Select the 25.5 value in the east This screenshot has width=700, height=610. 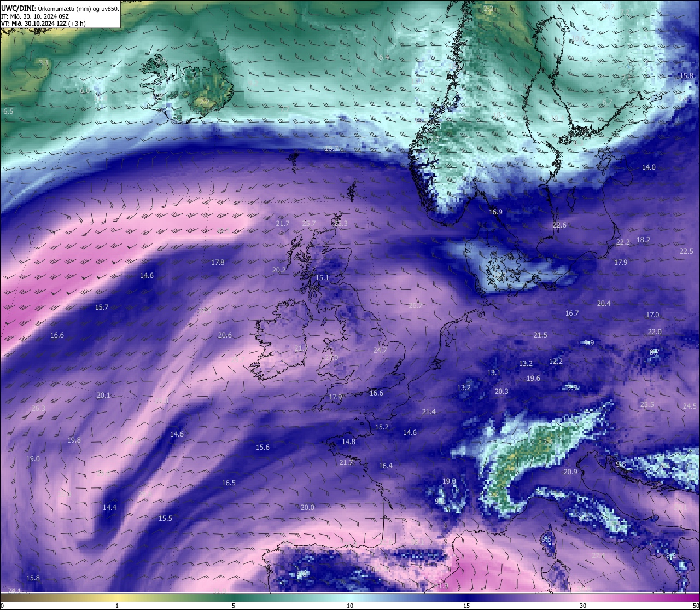[x=647, y=404]
